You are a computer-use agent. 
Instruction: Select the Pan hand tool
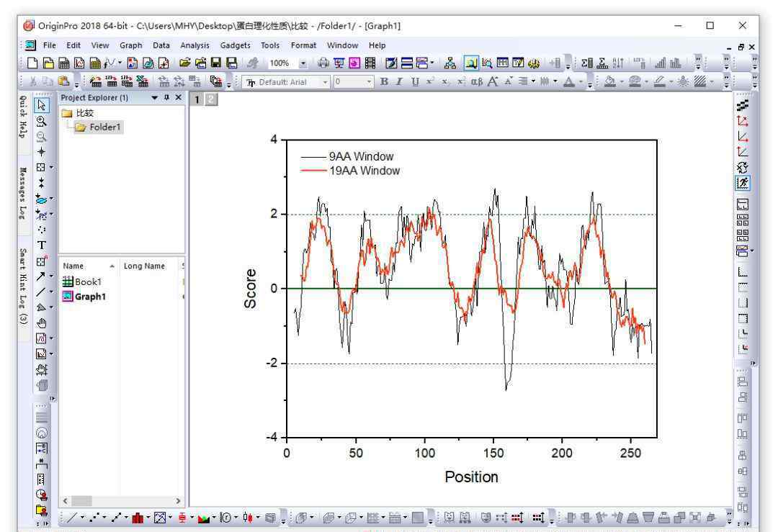pyautogui.click(x=42, y=323)
